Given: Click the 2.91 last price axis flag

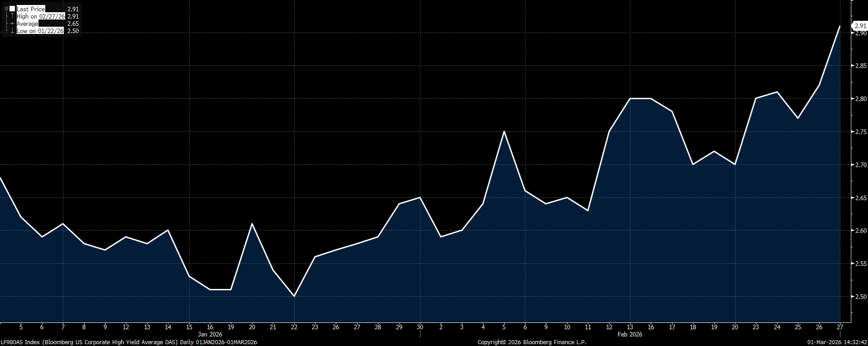Looking at the screenshot, I should pyautogui.click(x=860, y=26).
